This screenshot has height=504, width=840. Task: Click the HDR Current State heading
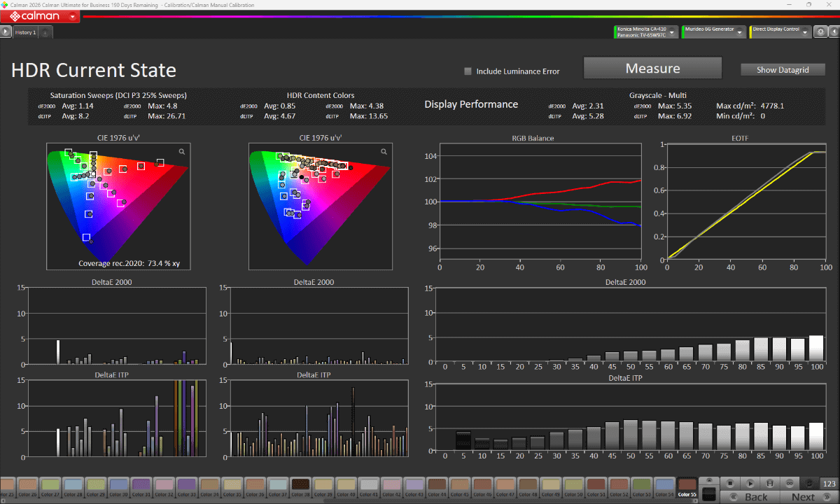(94, 71)
